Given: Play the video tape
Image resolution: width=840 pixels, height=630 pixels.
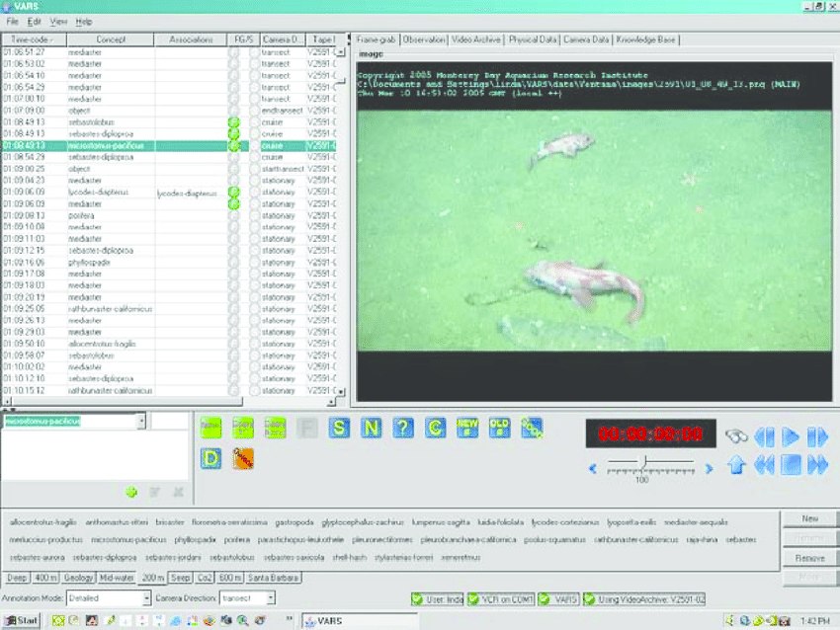Looking at the screenshot, I should [x=791, y=436].
